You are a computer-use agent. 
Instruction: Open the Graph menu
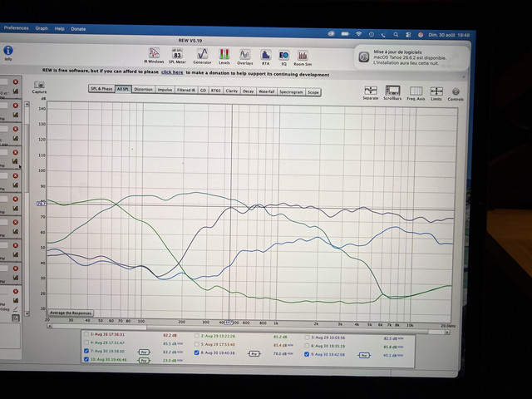coord(42,28)
